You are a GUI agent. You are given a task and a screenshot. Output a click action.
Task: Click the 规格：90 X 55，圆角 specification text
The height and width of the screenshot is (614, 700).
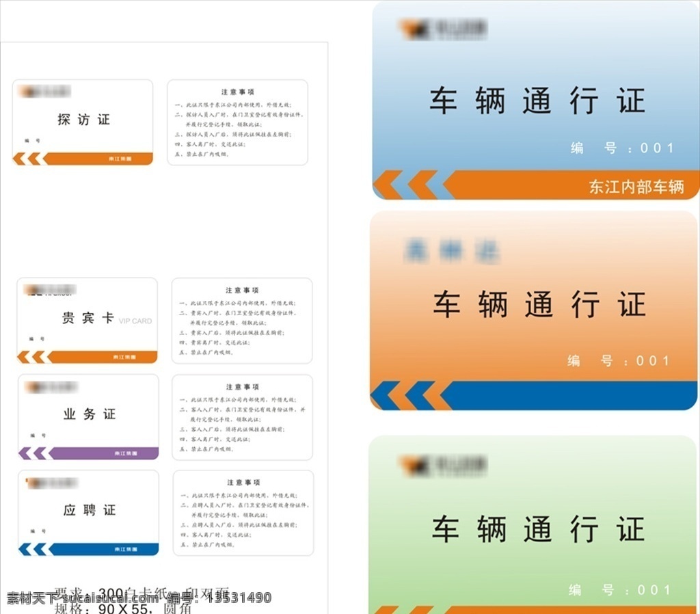(x=123, y=609)
